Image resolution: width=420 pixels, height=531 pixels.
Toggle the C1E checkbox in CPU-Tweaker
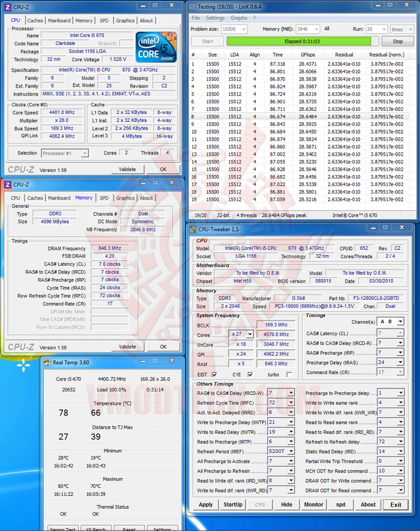250,375
